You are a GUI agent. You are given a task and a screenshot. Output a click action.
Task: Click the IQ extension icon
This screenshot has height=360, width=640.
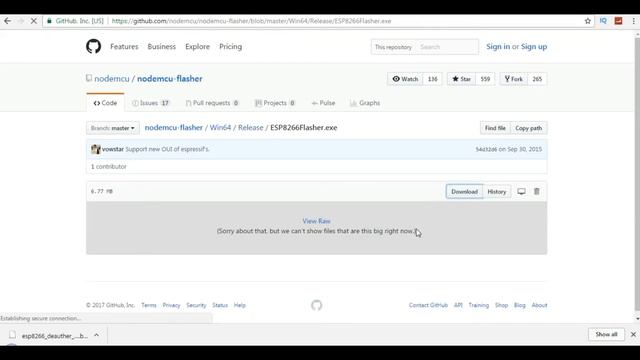point(603,21)
